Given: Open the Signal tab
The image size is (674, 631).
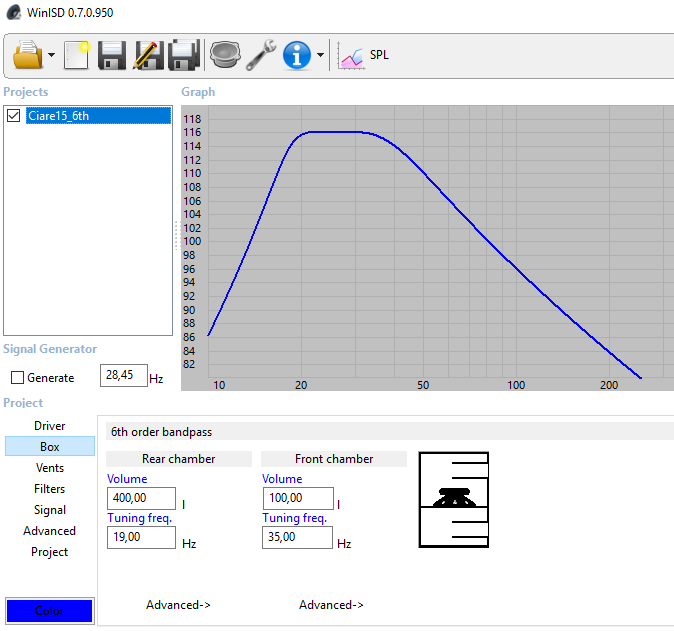Looking at the screenshot, I should click(x=49, y=510).
